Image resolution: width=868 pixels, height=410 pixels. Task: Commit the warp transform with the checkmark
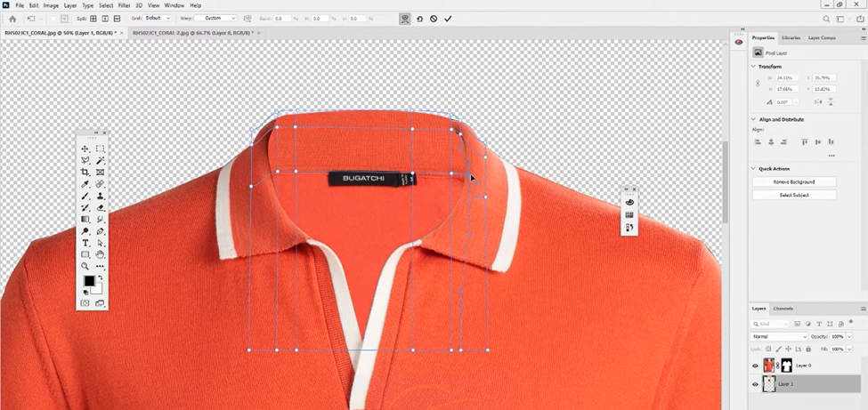coord(448,18)
